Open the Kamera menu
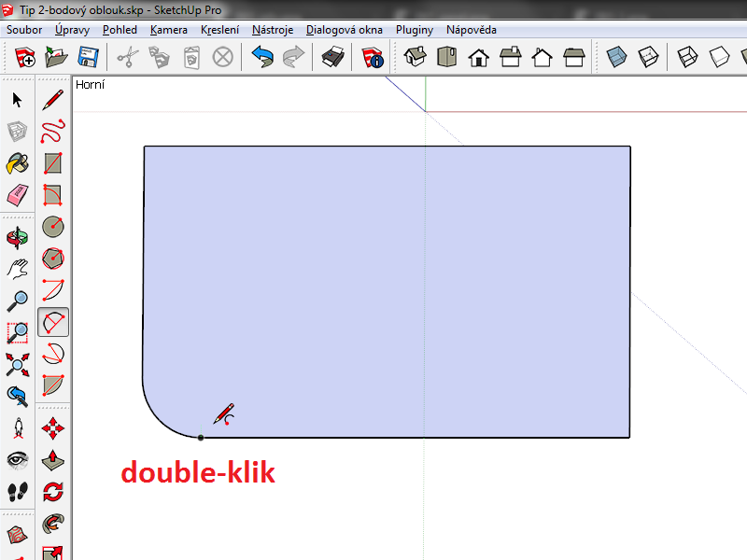 (169, 30)
